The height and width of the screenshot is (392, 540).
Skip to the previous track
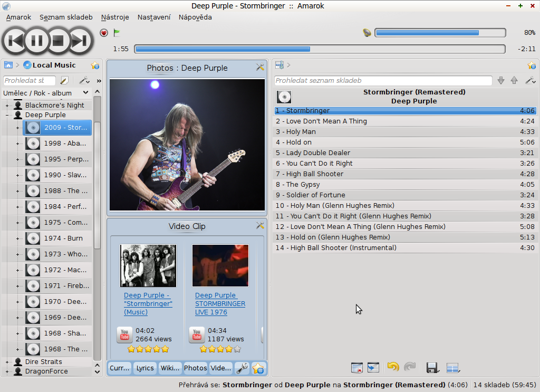click(x=15, y=41)
